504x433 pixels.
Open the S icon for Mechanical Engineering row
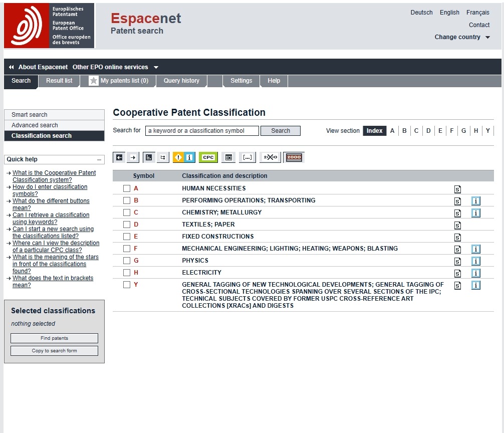[x=457, y=249]
